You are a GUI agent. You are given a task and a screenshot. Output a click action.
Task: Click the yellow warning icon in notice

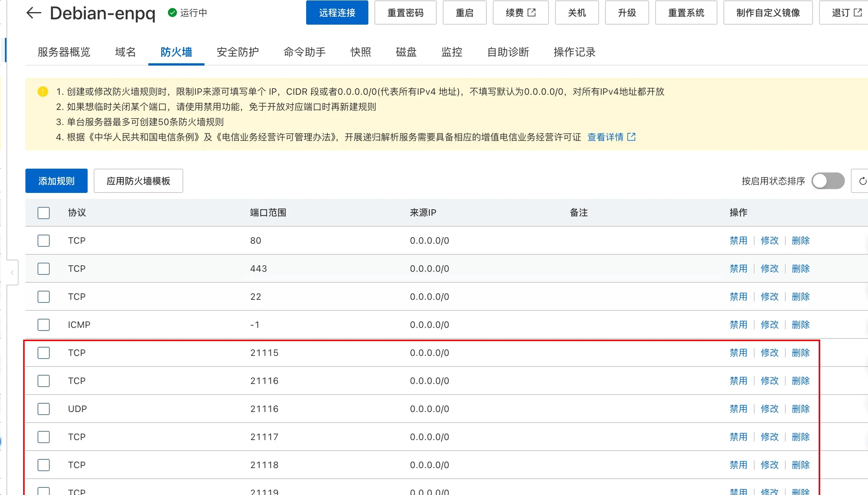43,92
